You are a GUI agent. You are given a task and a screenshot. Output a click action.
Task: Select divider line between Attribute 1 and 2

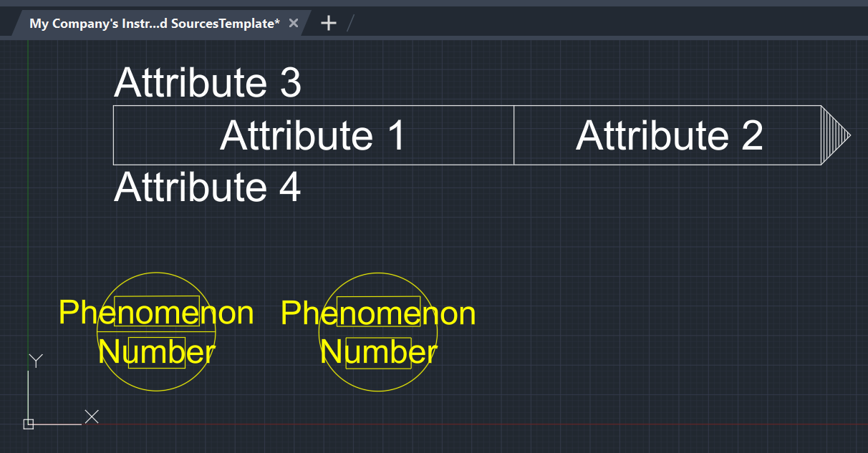(514, 135)
